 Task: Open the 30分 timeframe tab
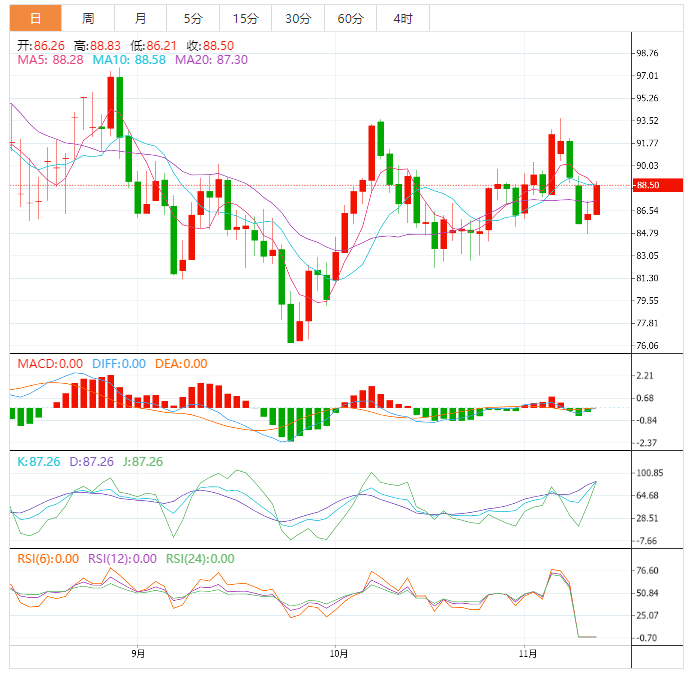tap(298, 18)
